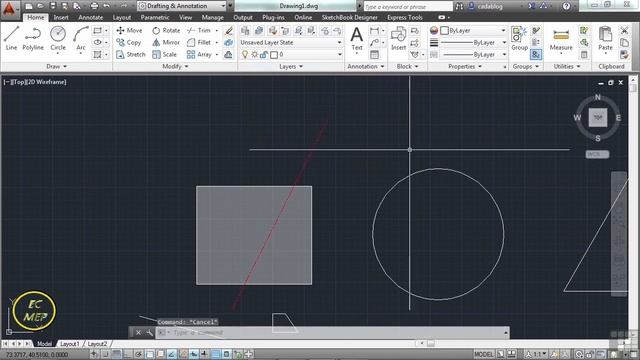Toggle Object Snap in status bar
The image size is (640, 360).
click(x=150, y=354)
